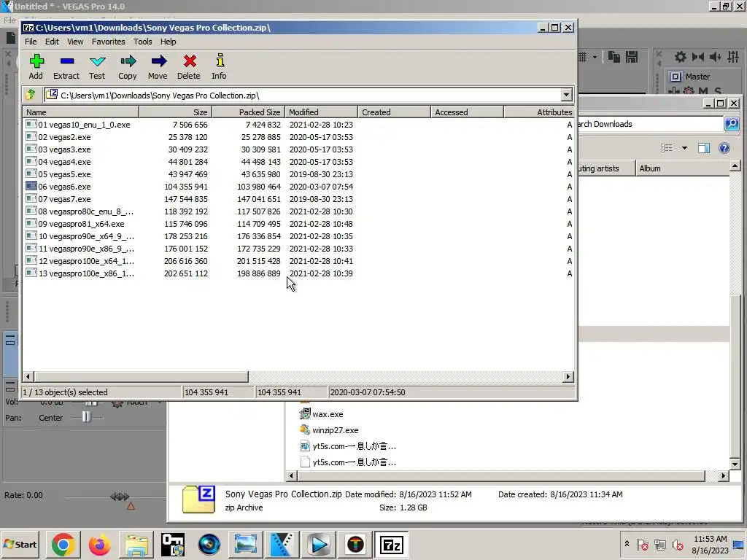Click the taskbar clock showing 11:53 AM
The height and width of the screenshot is (560, 747).
[710, 544]
